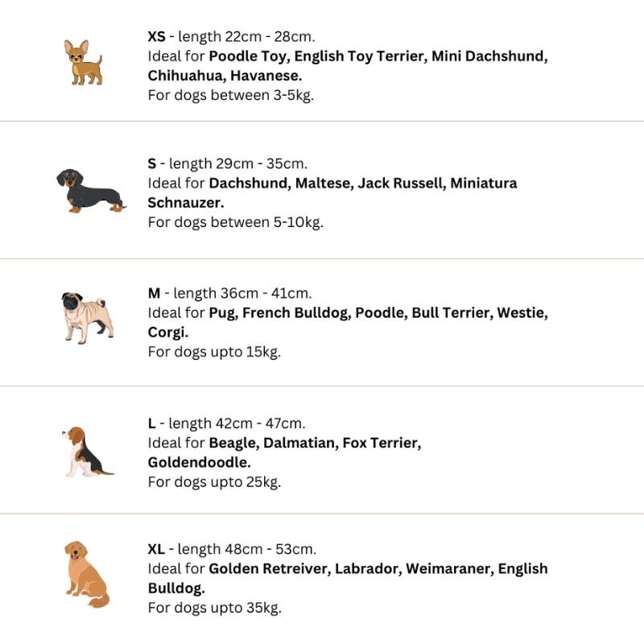This screenshot has width=644, height=644.
Task: Click the XS size label
Action: 156,36
